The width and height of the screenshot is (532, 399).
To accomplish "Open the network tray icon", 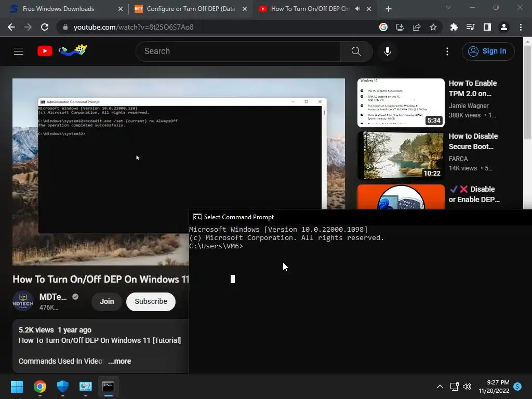I will click(x=454, y=386).
